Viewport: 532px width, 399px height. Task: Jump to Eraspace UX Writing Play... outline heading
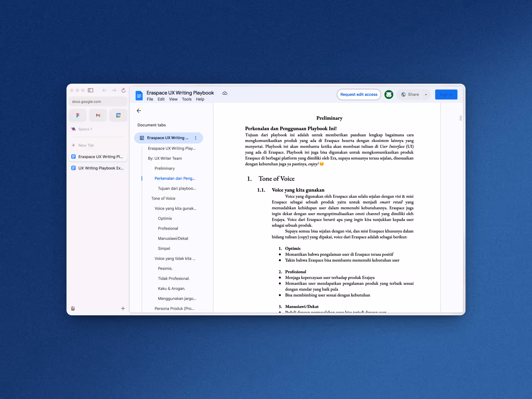[172, 149]
